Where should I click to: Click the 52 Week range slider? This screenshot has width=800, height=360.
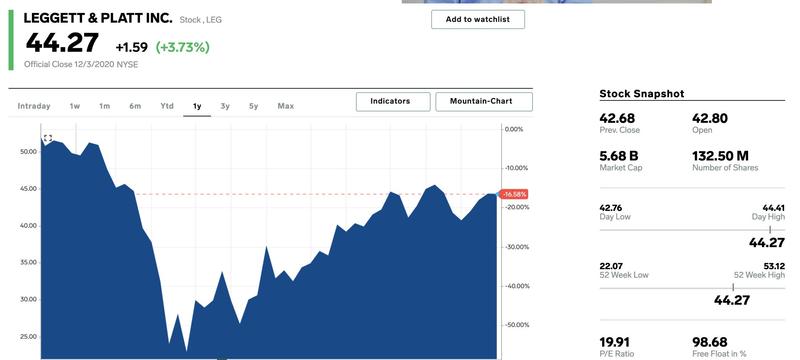[692, 288]
